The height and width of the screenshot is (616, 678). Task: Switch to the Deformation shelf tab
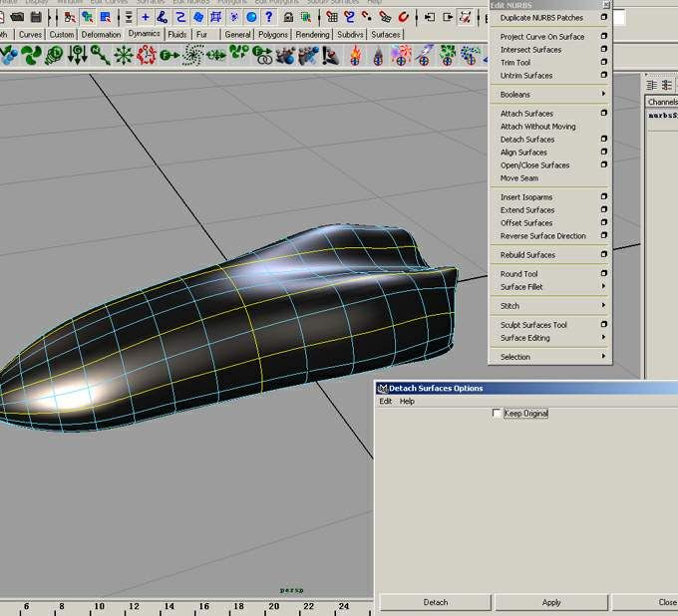click(101, 35)
